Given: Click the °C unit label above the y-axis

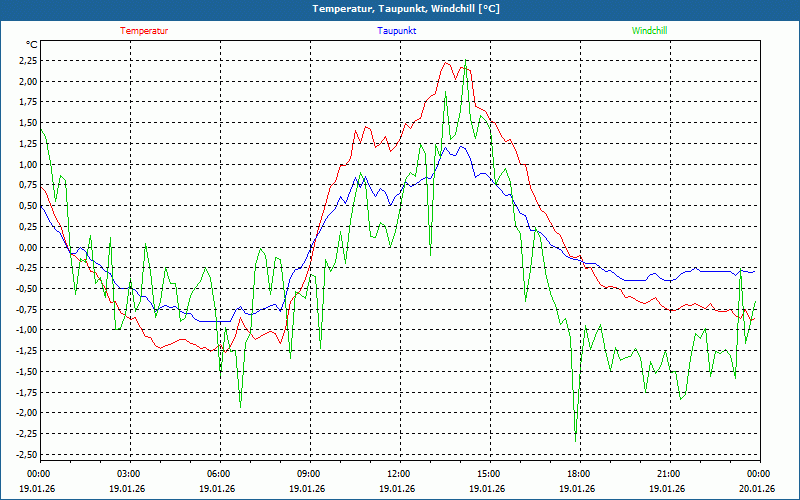Looking at the screenshot, I should [31, 44].
